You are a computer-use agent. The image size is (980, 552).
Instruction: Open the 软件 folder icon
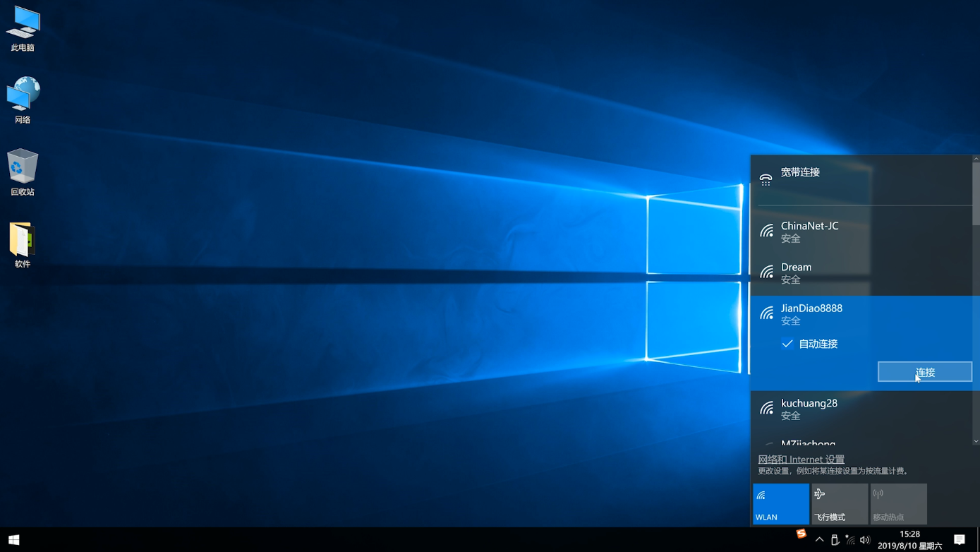pyautogui.click(x=23, y=245)
